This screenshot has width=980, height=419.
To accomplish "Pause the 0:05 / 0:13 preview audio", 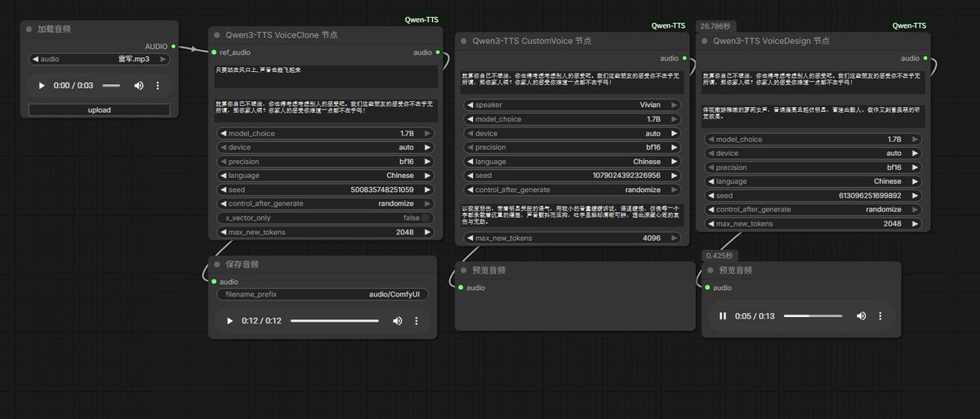I will click(x=723, y=316).
